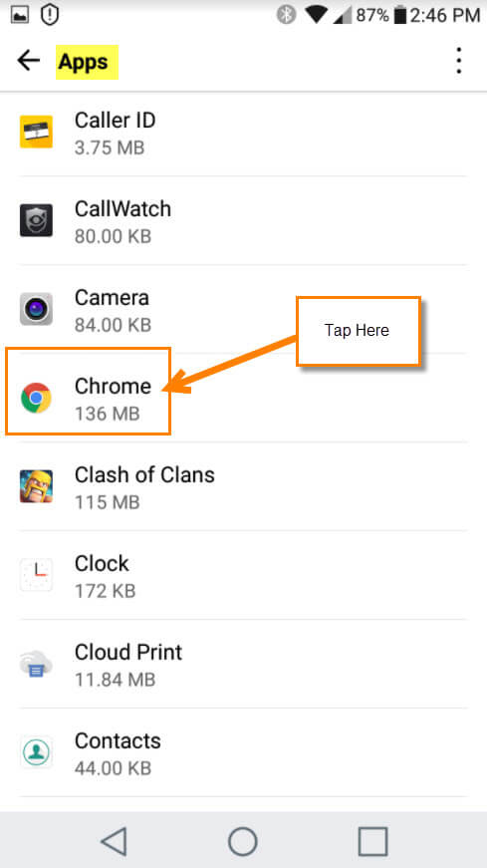
Task: Tap the Clash of Clans icon
Action: (36, 486)
